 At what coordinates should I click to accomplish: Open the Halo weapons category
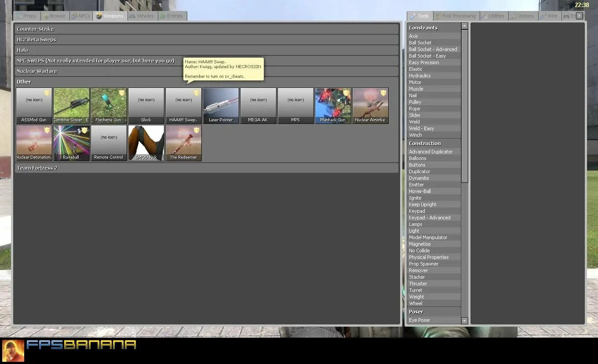207,50
